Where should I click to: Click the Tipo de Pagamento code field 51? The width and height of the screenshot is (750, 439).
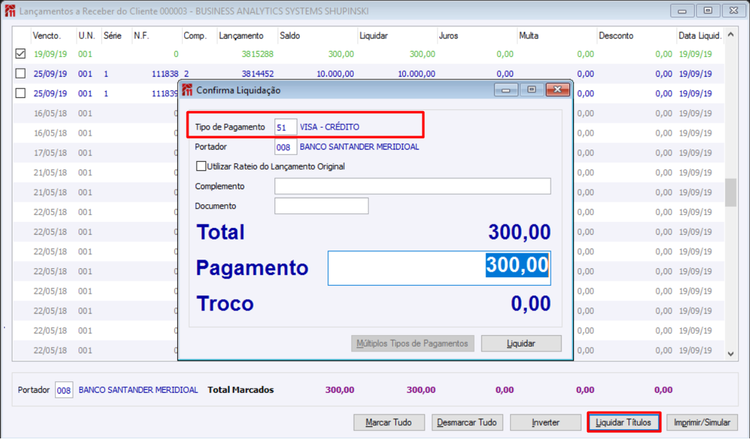tap(286, 127)
